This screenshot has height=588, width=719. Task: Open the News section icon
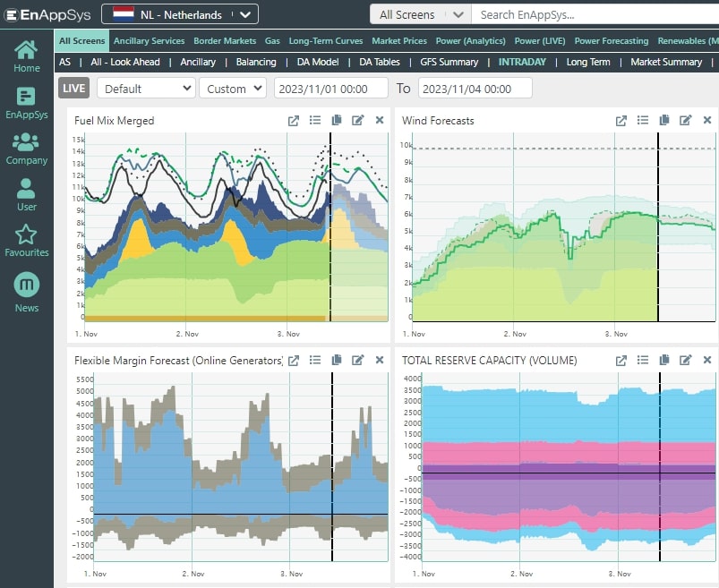tap(26, 286)
